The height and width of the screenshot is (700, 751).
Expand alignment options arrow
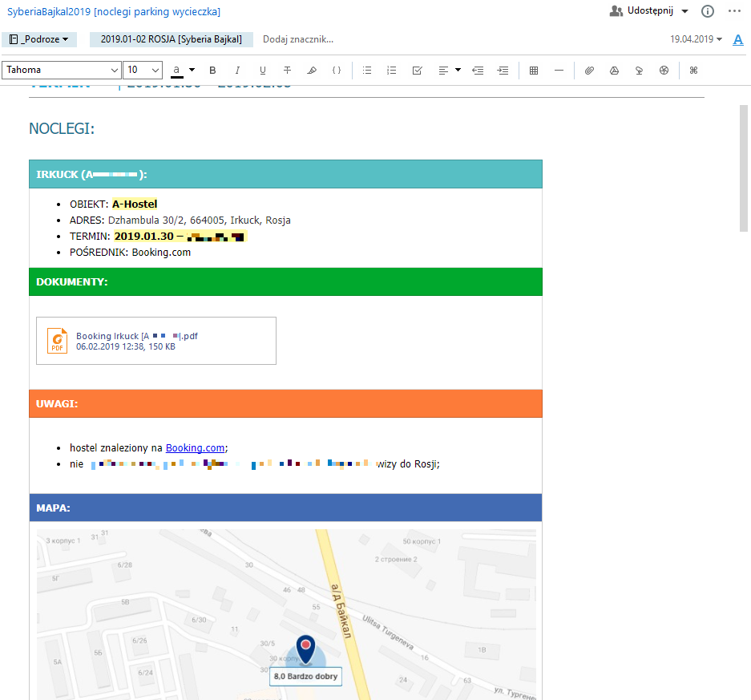pos(458,70)
